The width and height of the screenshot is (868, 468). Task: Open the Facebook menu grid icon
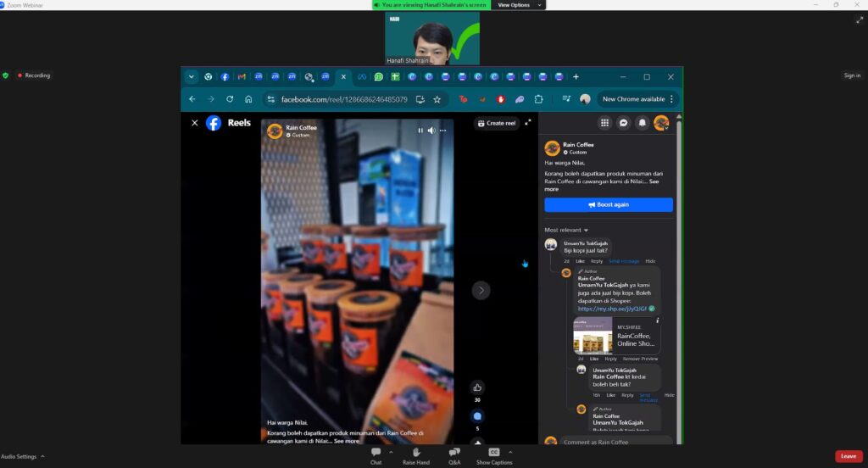604,123
